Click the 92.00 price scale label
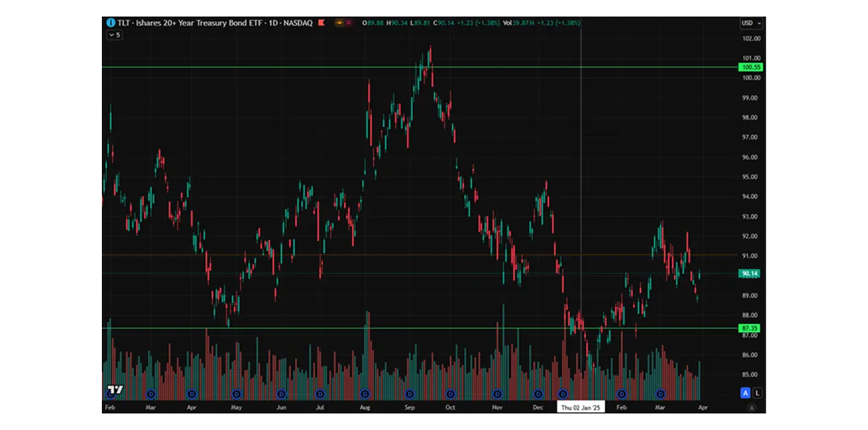 point(751,236)
